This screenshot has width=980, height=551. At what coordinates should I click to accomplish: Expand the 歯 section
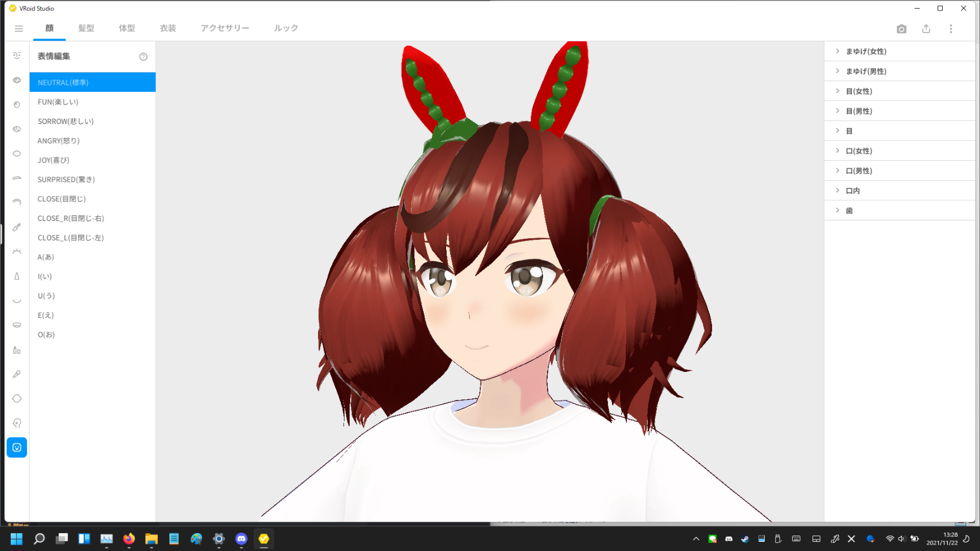pos(900,211)
